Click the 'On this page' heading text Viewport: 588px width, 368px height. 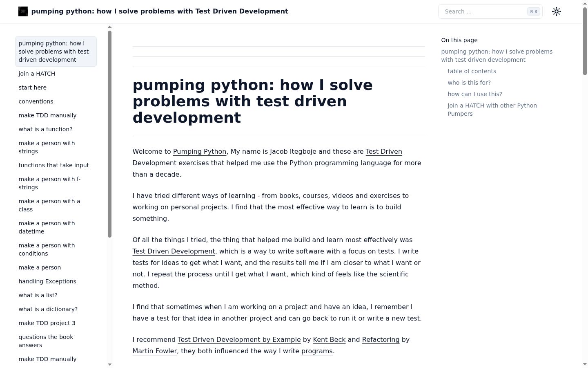(x=459, y=40)
